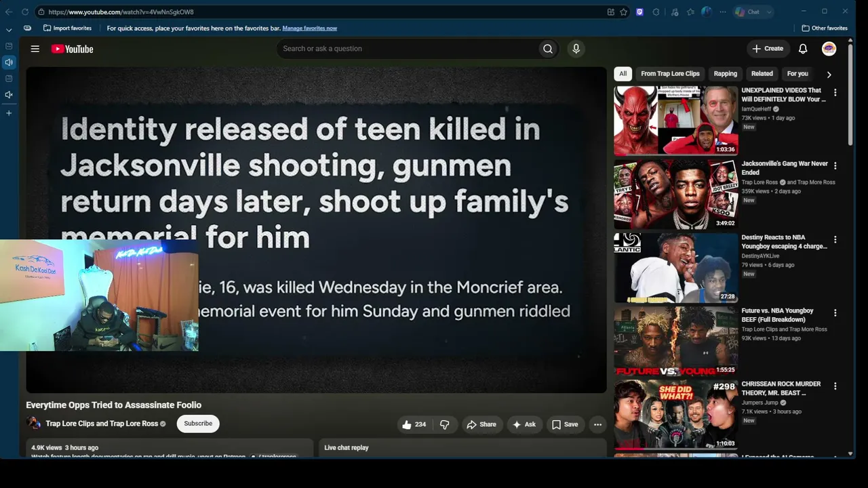Open the favorites bar icon before Import favorites

click(x=27, y=28)
